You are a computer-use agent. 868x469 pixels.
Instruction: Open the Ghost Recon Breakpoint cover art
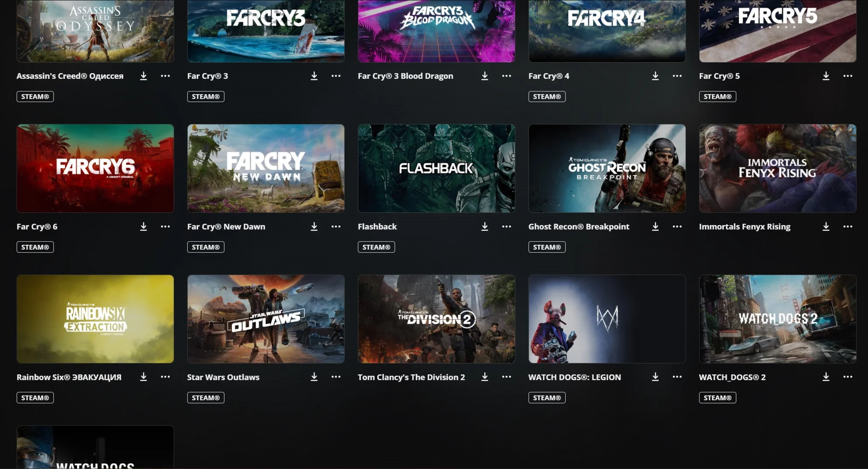tap(607, 168)
